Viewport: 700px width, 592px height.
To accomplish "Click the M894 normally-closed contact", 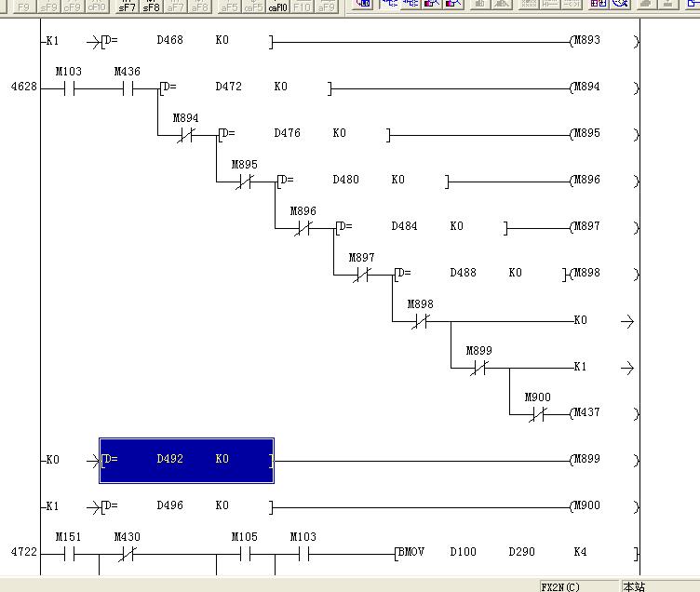I will 186,135.
